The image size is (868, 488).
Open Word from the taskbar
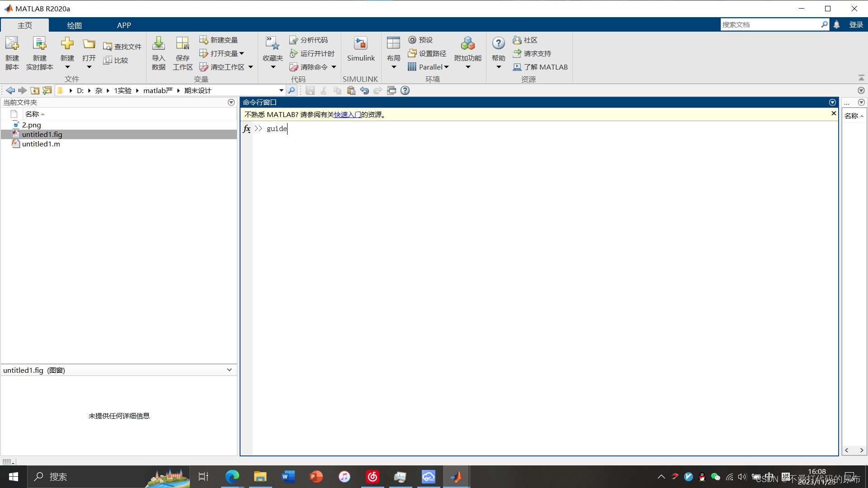click(288, 477)
